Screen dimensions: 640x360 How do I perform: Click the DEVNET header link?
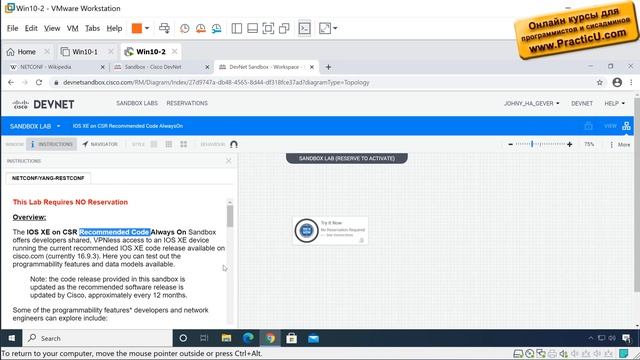tap(582, 104)
